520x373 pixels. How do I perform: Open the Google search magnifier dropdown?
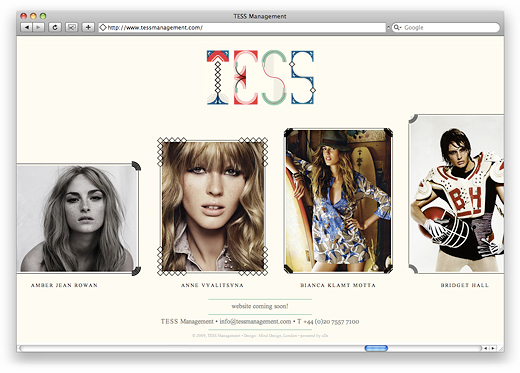click(397, 27)
